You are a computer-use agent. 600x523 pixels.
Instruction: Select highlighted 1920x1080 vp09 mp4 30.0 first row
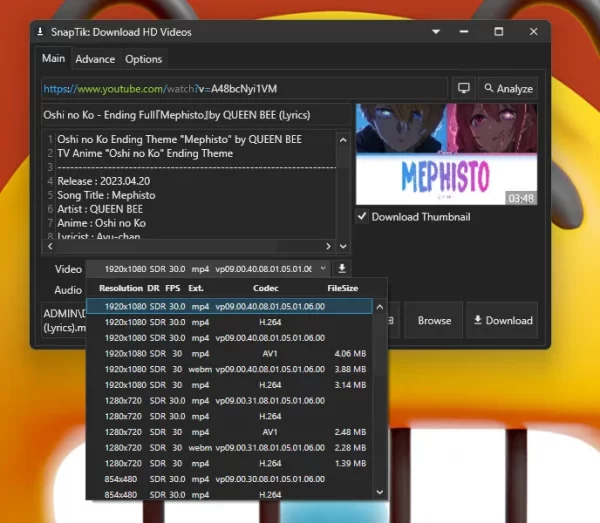pyautogui.click(x=229, y=306)
